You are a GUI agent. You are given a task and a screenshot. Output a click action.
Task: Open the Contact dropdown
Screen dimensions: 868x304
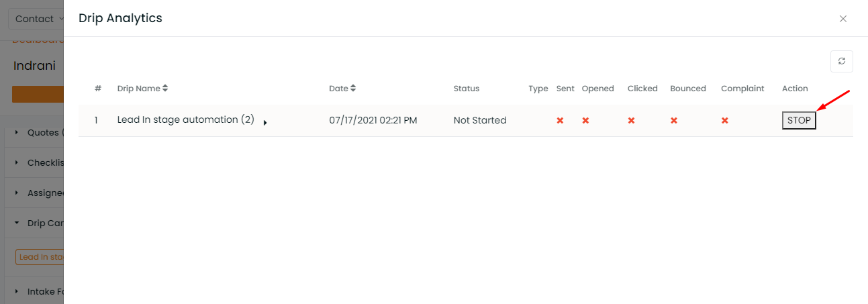point(36,19)
